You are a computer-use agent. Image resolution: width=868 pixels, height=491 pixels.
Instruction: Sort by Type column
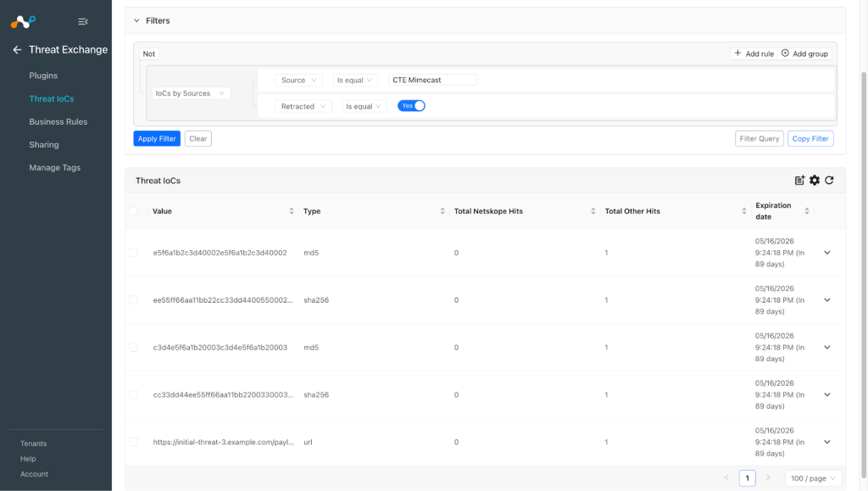tap(442, 211)
